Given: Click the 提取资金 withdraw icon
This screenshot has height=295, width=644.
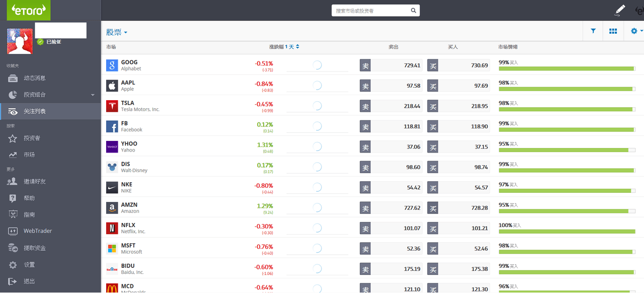Looking at the screenshot, I should coord(13,248).
